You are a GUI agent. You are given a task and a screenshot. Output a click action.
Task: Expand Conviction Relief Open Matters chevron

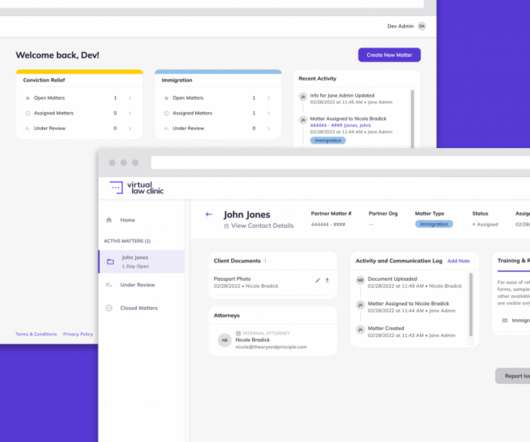pyautogui.click(x=130, y=98)
